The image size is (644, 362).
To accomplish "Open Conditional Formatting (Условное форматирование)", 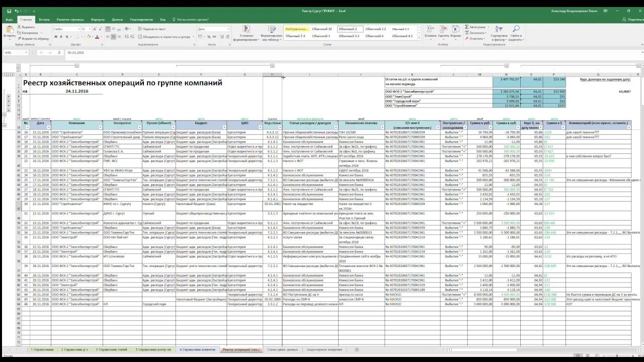I will point(247,33).
